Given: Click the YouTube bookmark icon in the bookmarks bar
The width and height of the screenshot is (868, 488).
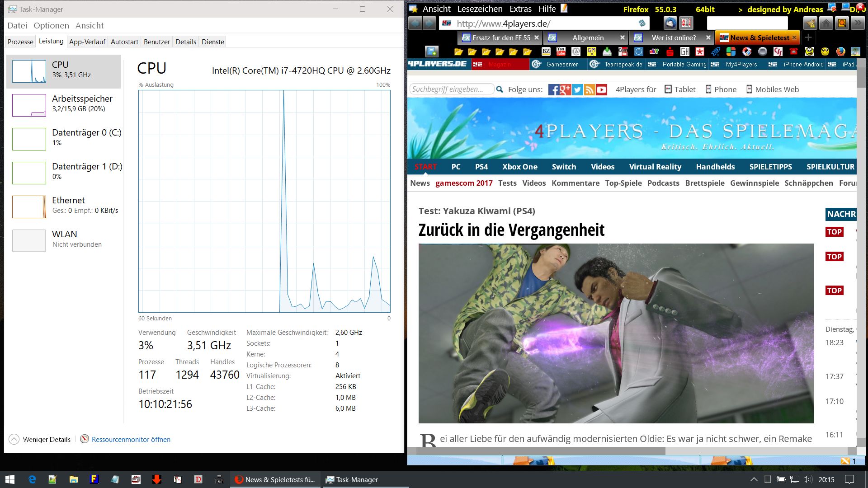Looking at the screenshot, I should point(561,52).
